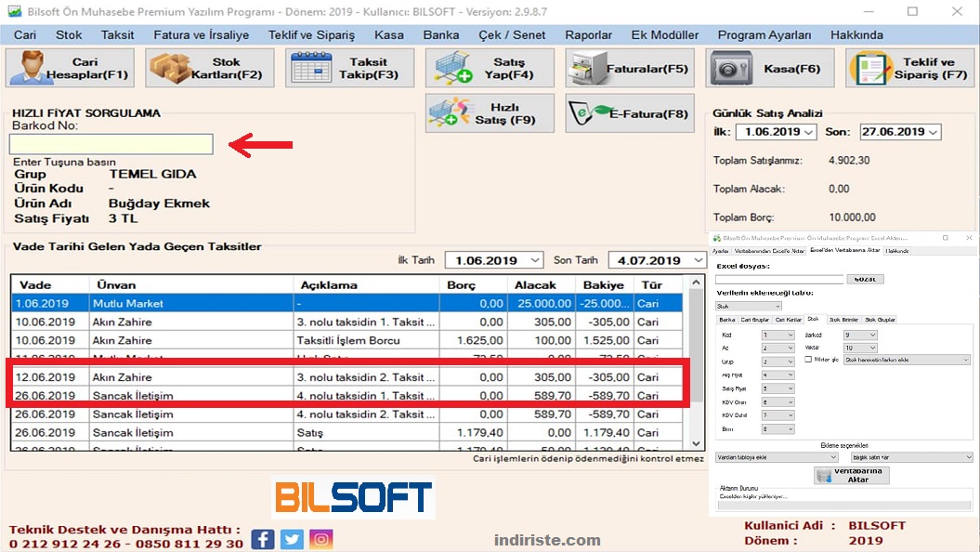
Task: Open the Twitter icon link
Action: point(292,539)
